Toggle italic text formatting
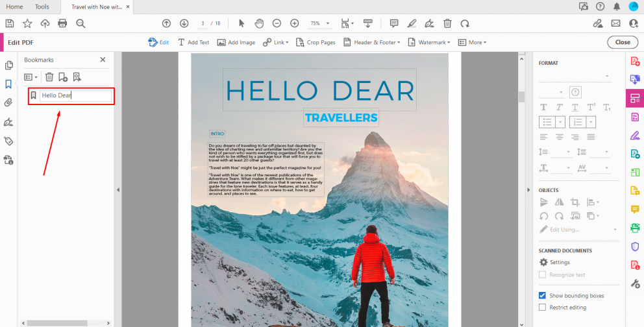Viewport: 644px width, 327px height. (x=559, y=107)
